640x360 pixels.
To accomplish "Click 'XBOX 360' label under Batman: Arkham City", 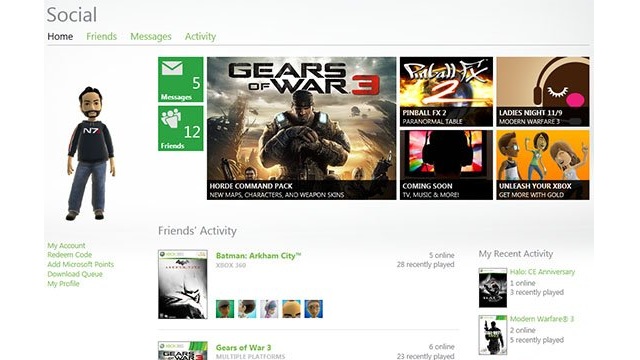I will point(231,265).
